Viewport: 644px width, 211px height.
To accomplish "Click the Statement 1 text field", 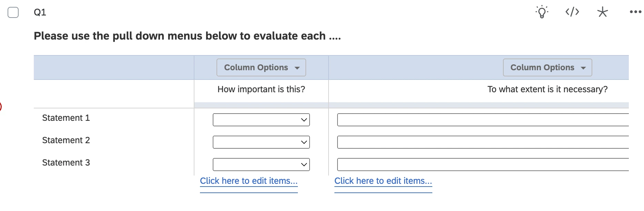I will click(x=483, y=120).
